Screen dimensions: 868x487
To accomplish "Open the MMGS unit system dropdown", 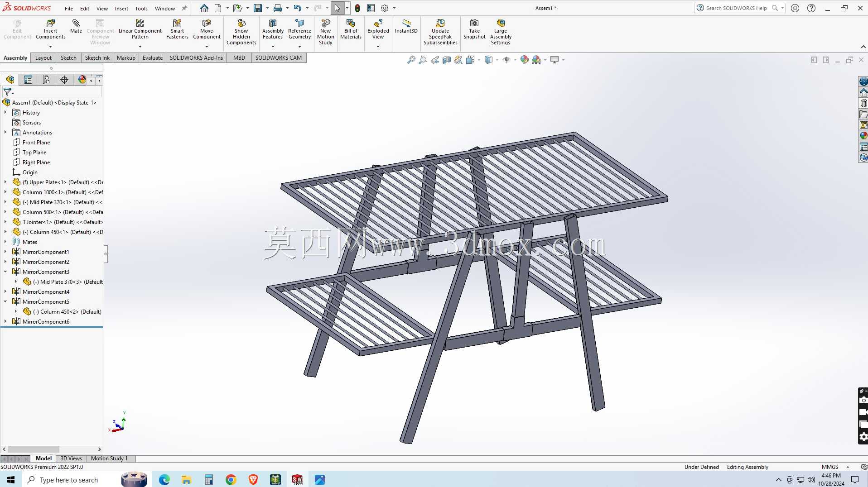I will tap(848, 467).
